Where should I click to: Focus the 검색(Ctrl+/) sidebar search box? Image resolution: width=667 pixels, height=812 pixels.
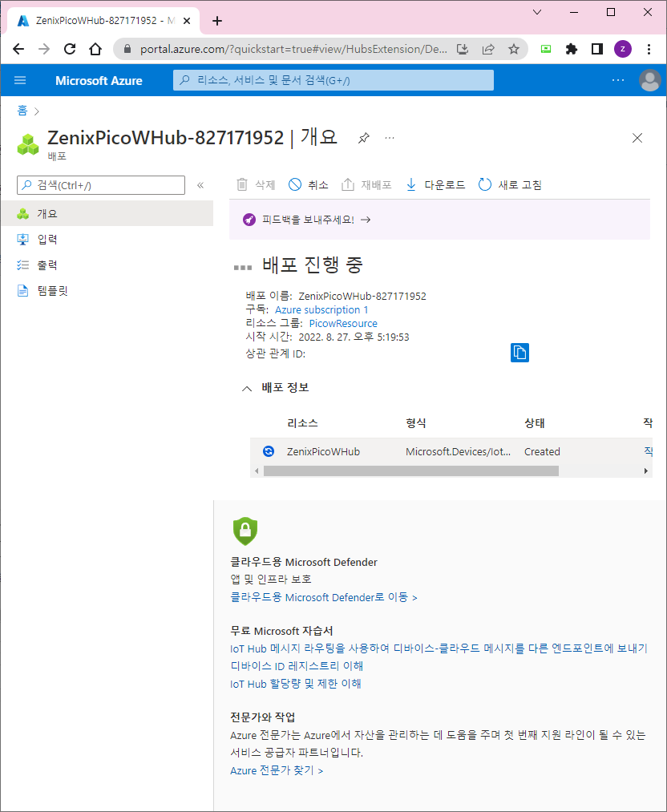pyautogui.click(x=101, y=185)
